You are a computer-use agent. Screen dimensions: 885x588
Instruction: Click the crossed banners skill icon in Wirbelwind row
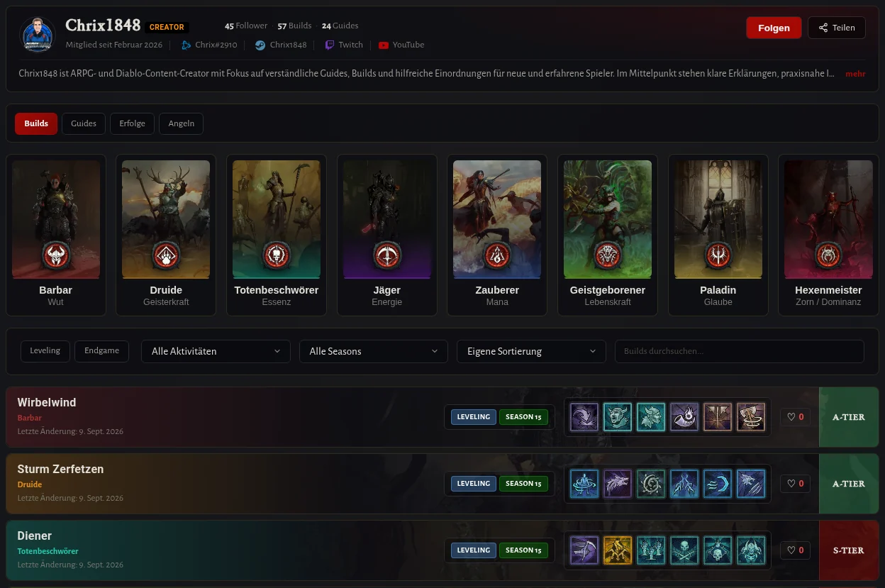[718, 417]
